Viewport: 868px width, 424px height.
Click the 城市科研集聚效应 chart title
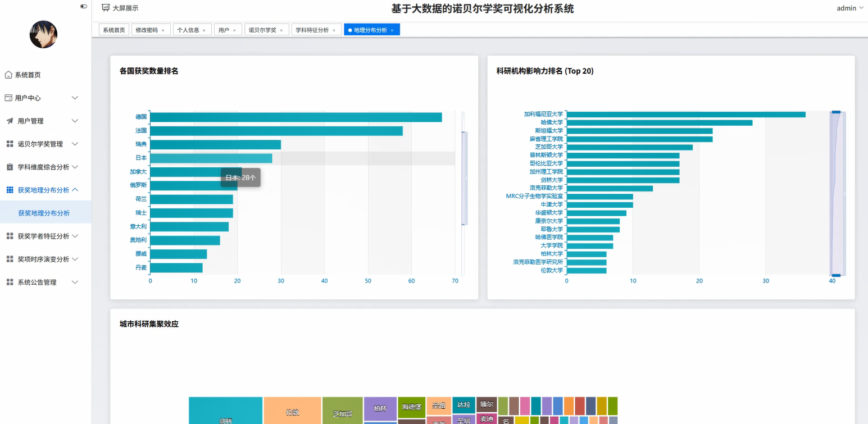point(149,324)
